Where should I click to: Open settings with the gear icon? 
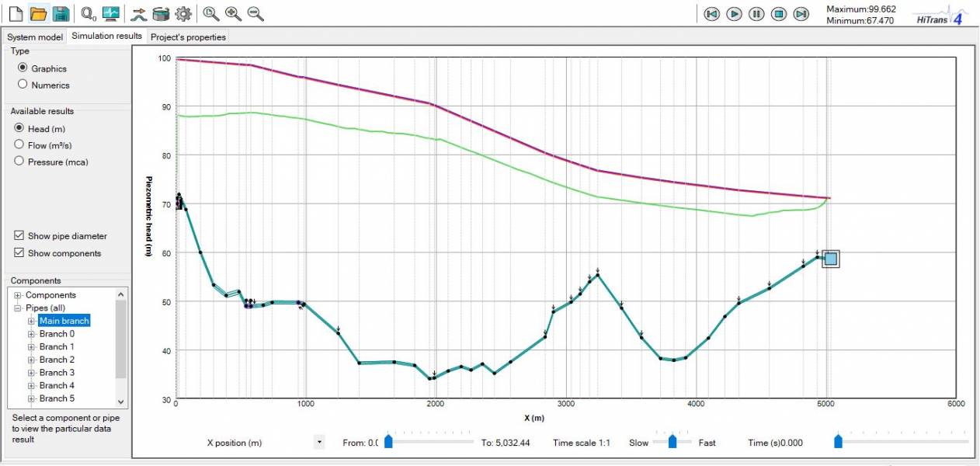pos(183,13)
